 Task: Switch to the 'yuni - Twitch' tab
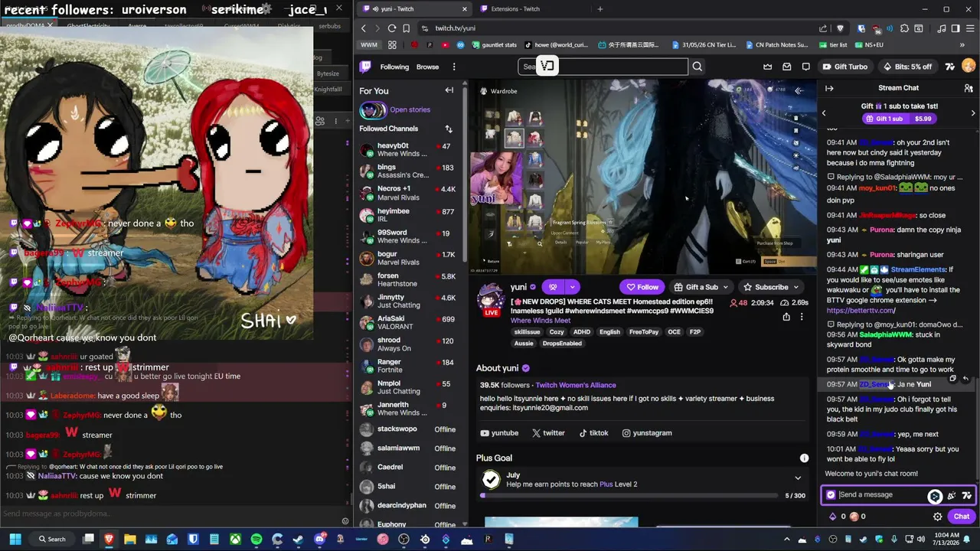(413, 9)
